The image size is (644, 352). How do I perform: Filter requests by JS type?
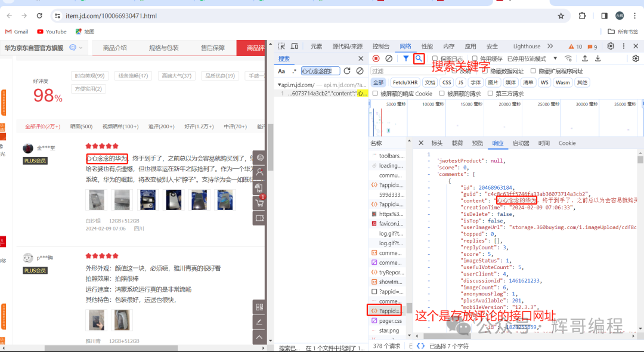coord(460,82)
